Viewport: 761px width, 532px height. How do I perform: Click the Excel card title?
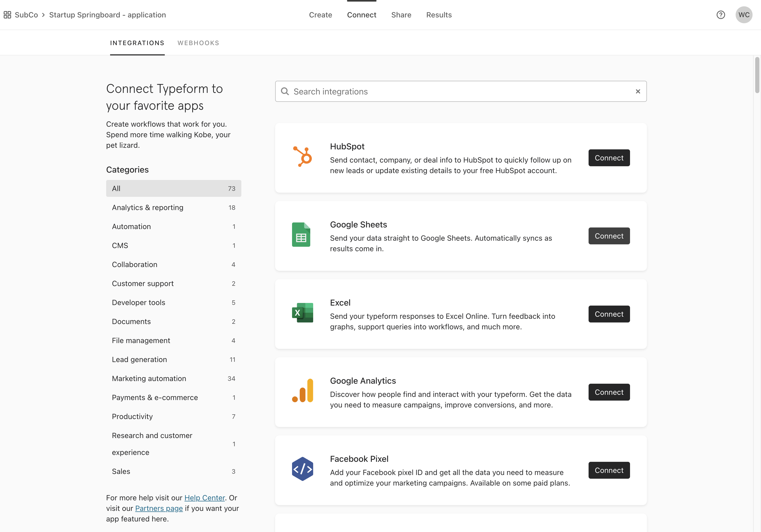click(x=340, y=303)
